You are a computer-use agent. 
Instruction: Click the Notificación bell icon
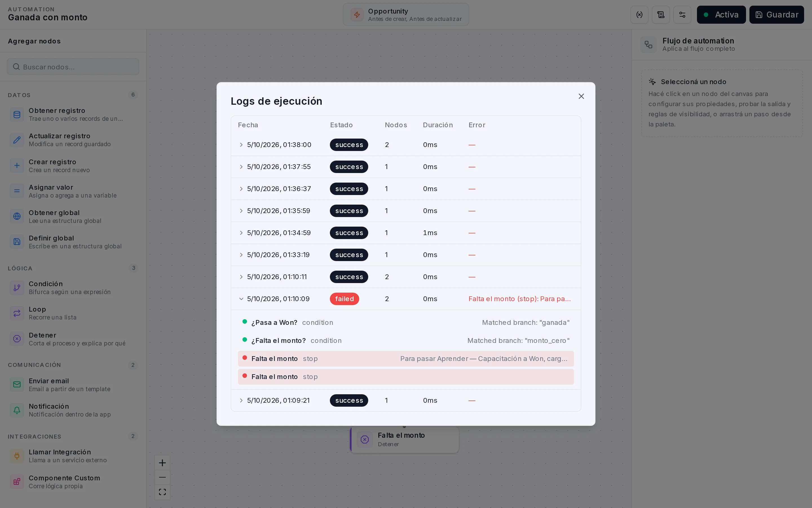(17, 410)
